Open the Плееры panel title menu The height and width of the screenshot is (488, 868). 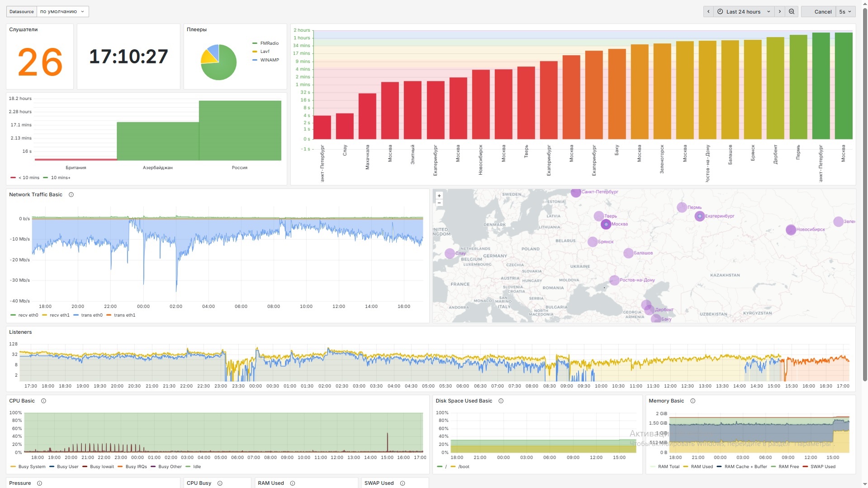point(197,30)
